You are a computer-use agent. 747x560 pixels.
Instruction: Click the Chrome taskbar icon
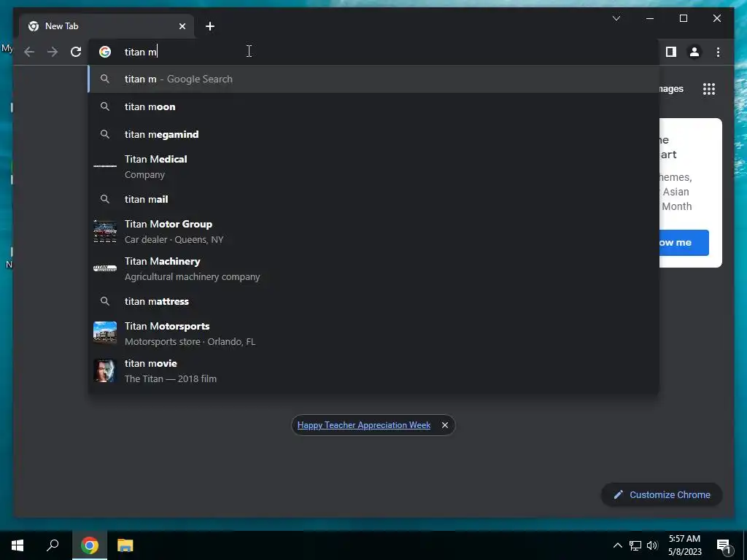coord(90,545)
